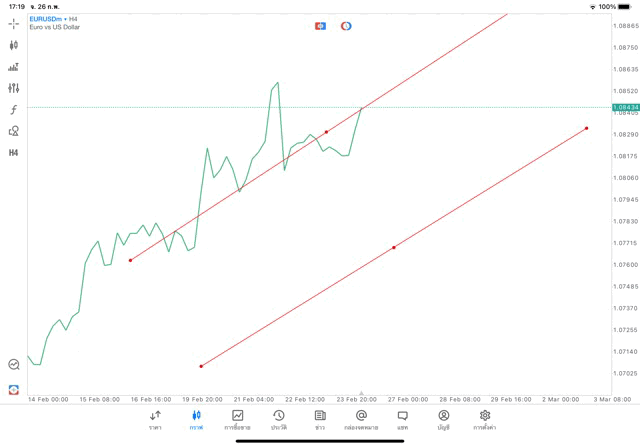
Task: Open the drawing objects shapes icon
Action: click(13, 131)
